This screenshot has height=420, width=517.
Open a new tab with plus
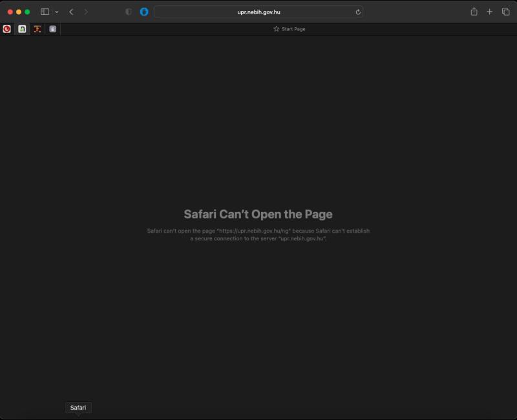click(x=489, y=12)
